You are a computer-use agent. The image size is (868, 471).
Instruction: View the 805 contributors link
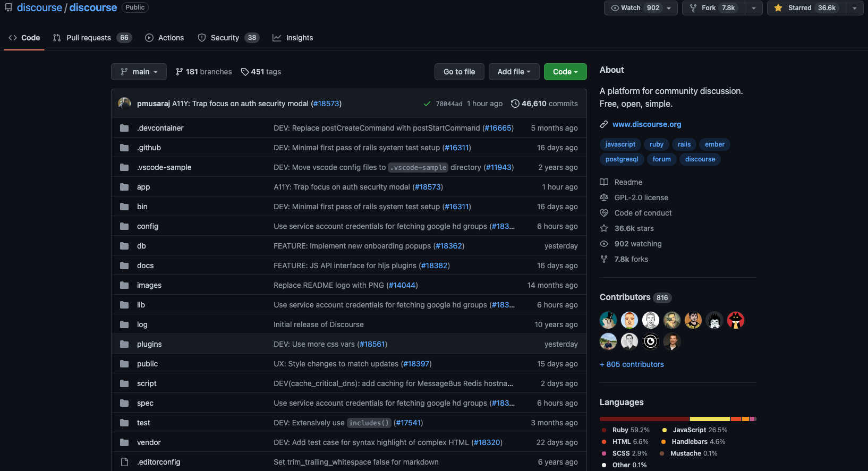(632, 364)
